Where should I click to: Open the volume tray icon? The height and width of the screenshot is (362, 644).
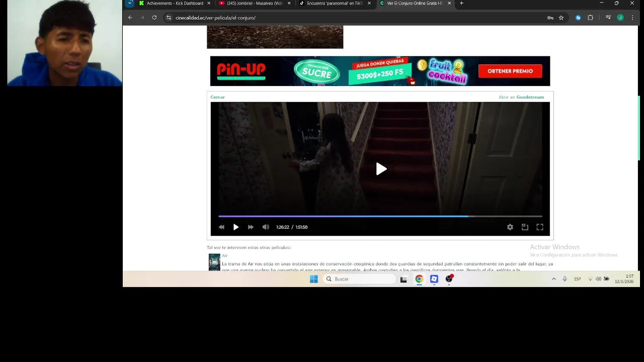[x=598, y=279]
